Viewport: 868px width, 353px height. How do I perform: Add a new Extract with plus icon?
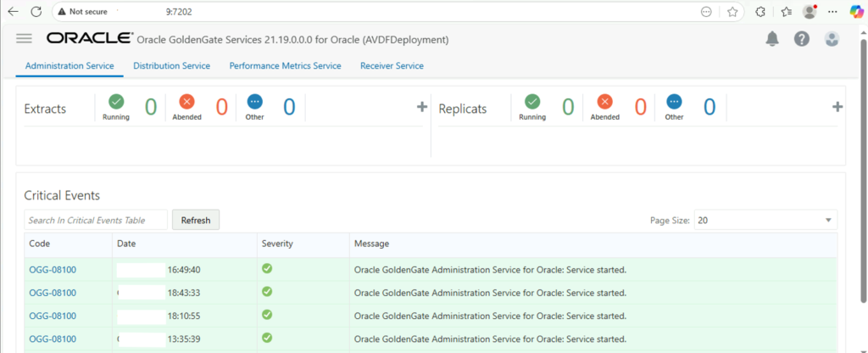coord(422,106)
